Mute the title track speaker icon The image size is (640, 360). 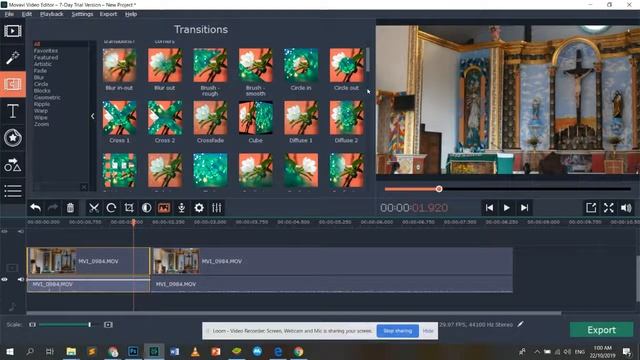(20, 231)
